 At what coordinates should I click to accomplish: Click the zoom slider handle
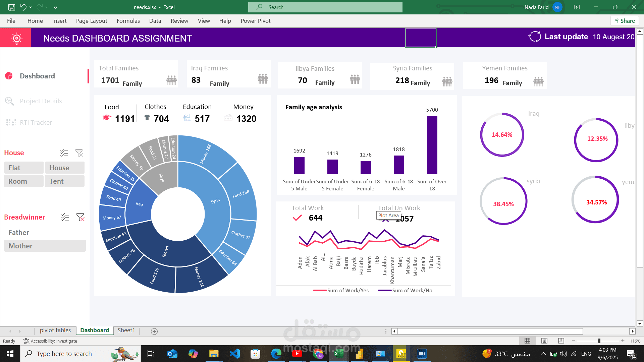click(x=599, y=341)
